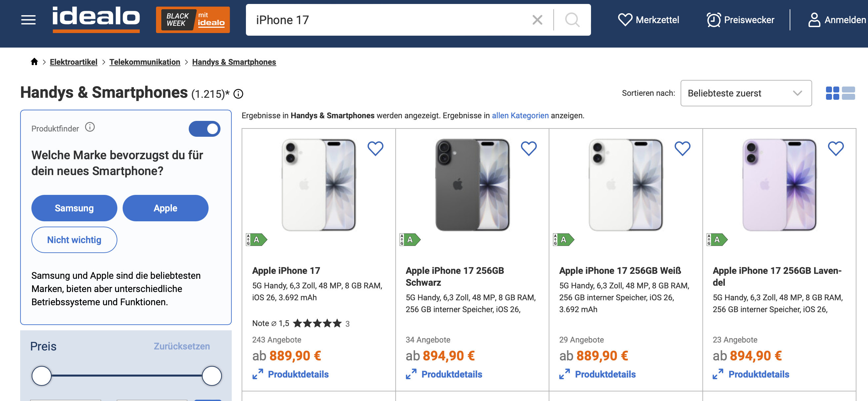
Task: Show results in allen Kategorien link
Action: [x=520, y=116]
